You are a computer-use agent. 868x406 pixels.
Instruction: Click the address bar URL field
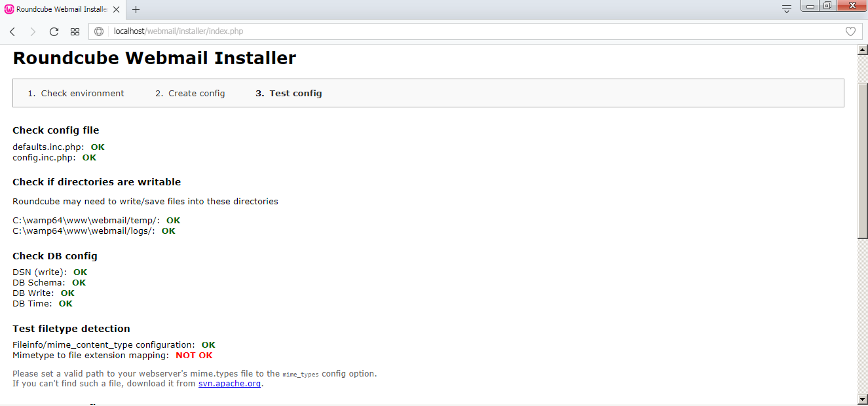[475, 31]
